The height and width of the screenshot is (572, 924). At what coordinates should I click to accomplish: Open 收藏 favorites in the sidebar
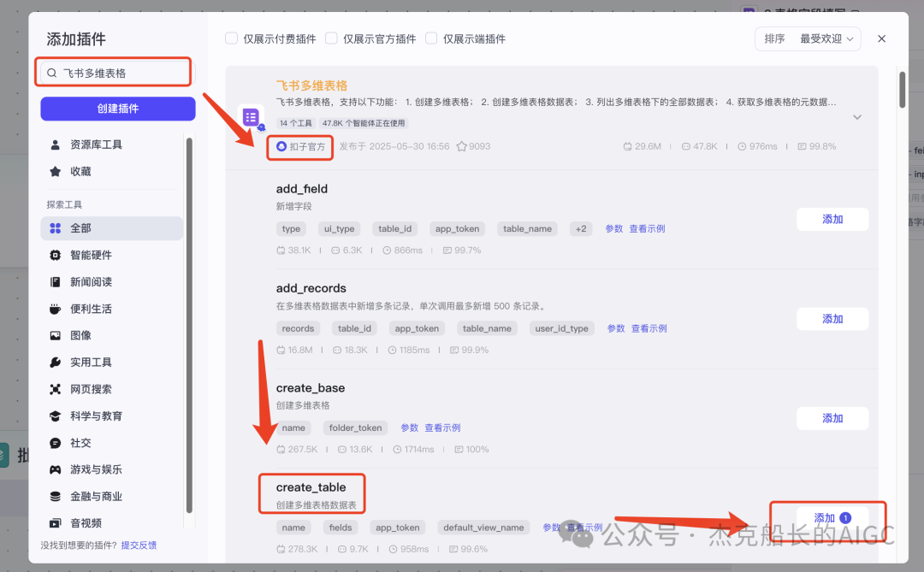click(x=111, y=171)
